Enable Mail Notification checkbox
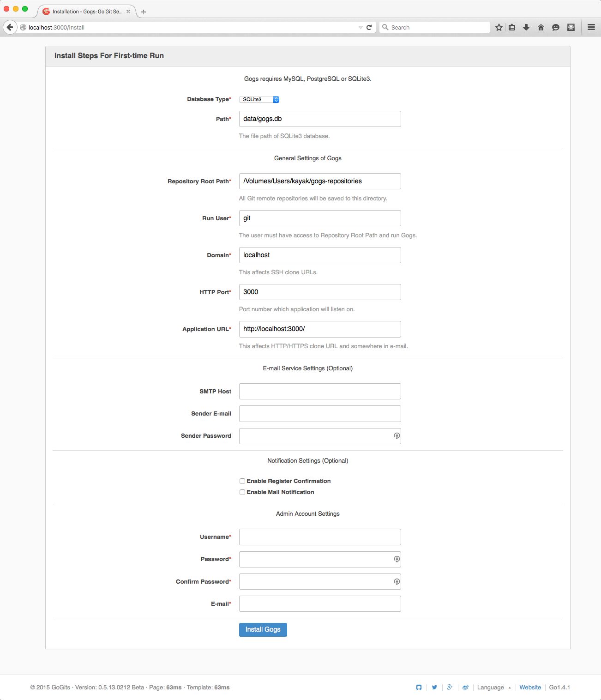Viewport: 601px width, 700px height. (x=242, y=492)
